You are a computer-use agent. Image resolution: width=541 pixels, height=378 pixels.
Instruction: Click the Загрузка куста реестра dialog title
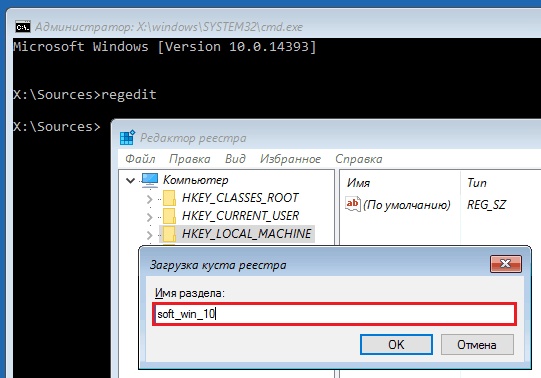click(x=218, y=265)
